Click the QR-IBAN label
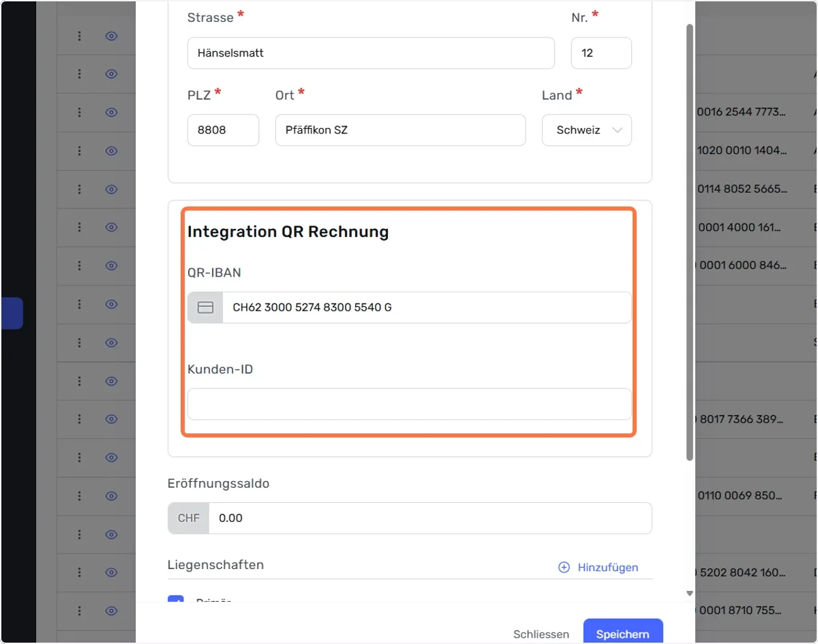818x644 pixels. (x=214, y=273)
